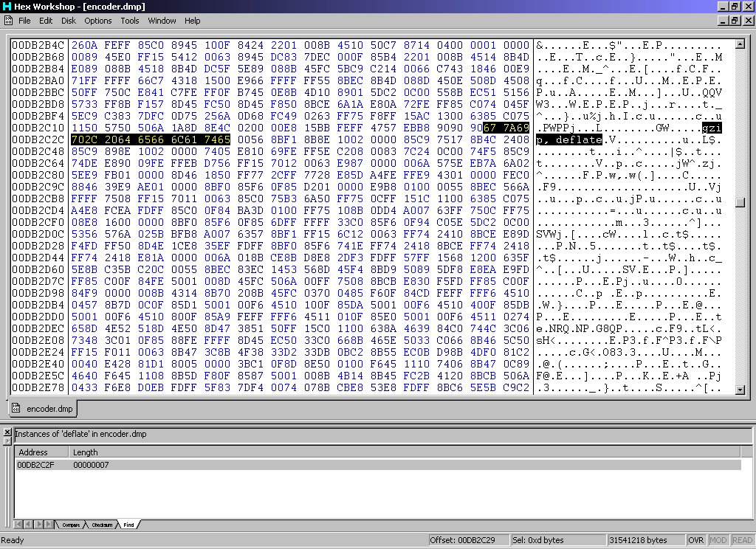Click the offset label 00DB2D60
Viewport: 756px width, 549px height.
click(x=38, y=269)
